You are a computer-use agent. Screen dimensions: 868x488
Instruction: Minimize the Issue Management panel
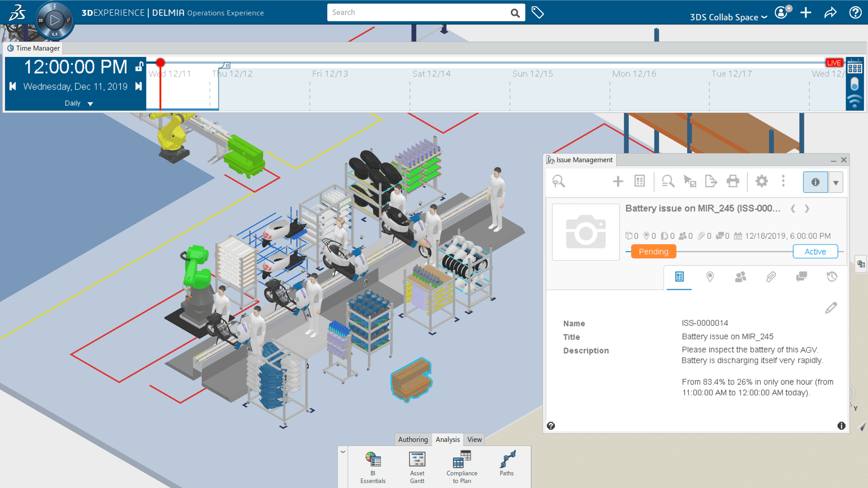tap(833, 160)
